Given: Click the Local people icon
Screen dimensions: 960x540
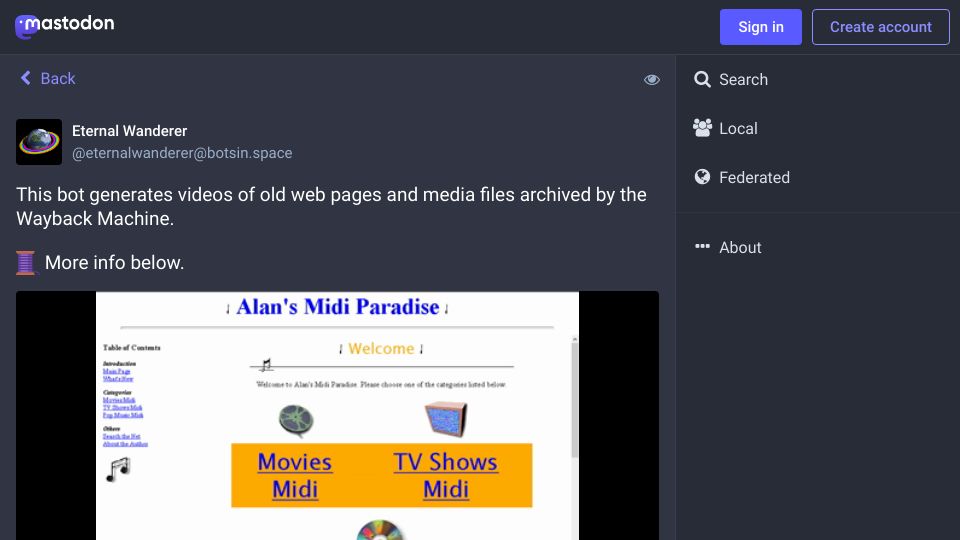Looking at the screenshot, I should coord(702,128).
